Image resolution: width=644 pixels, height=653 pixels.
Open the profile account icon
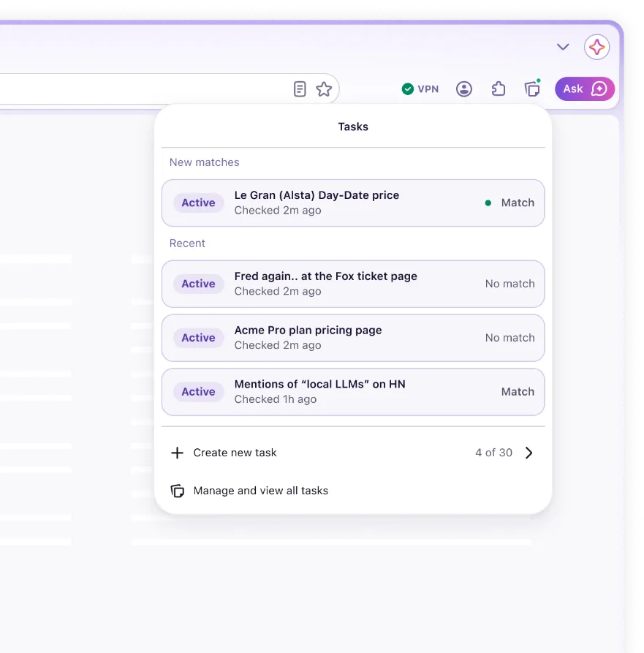coord(463,88)
